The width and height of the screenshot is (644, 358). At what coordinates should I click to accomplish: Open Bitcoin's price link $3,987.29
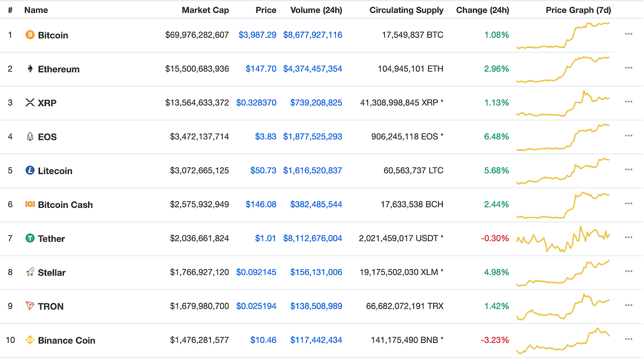coord(258,35)
